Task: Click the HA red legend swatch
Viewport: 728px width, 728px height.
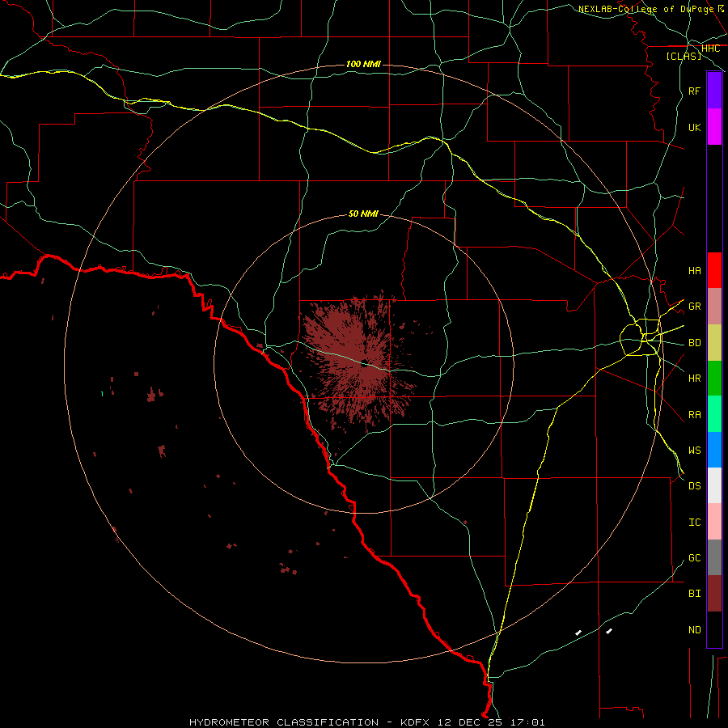Action: tap(714, 270)
